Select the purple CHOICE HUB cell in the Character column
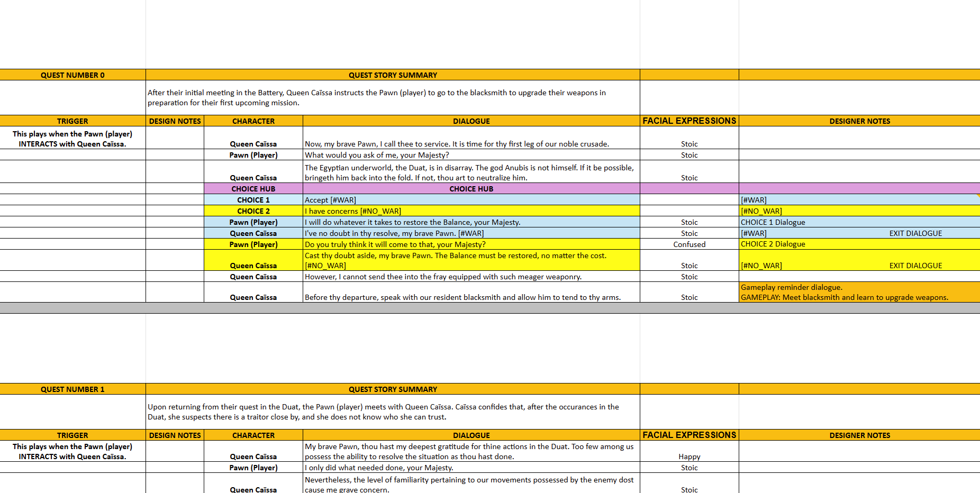 click(253, 189)
